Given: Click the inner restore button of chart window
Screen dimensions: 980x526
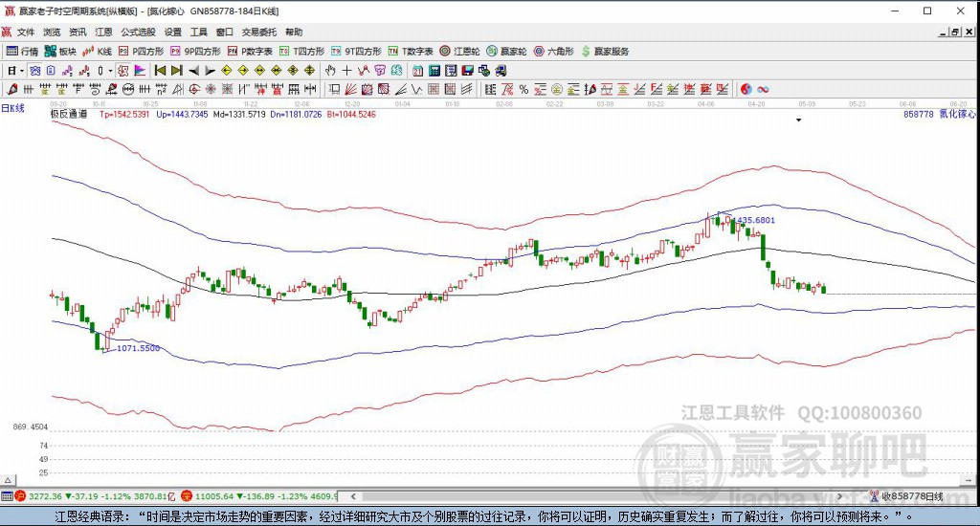Looking at the screenshot, I should click(955, 32).
